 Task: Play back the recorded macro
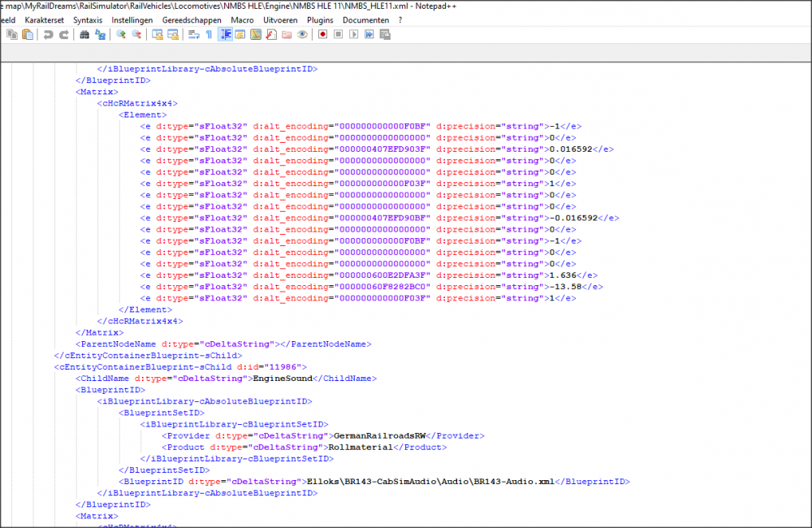coord(354,34)
